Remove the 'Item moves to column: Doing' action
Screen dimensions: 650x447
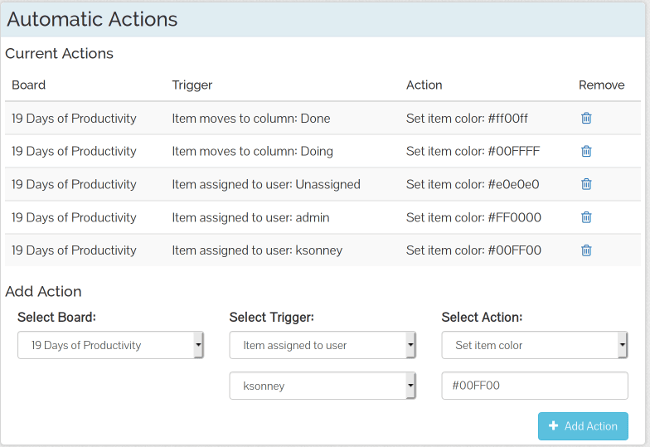click(x=586, y=151)
